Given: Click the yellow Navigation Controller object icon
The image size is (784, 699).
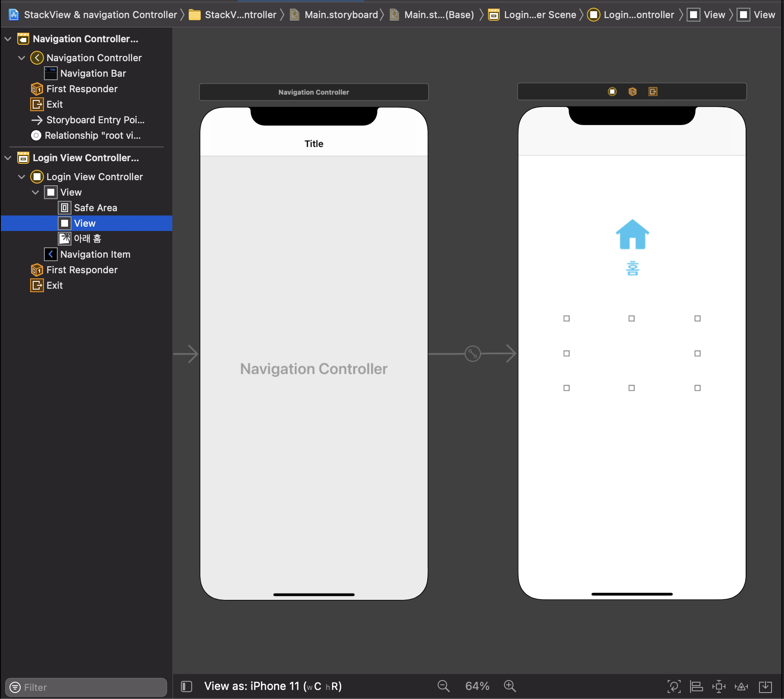Looking at the screenshot, I should pos(37,58).
